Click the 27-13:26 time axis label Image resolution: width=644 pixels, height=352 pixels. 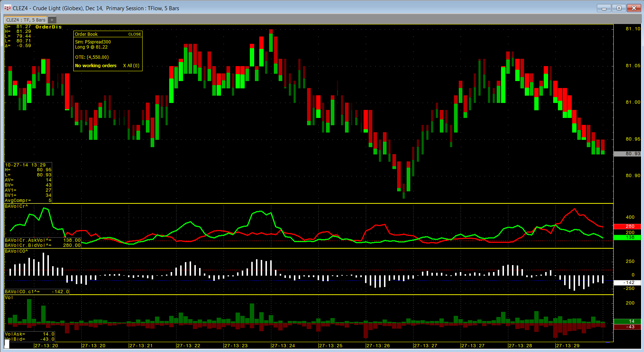(378, 346)
